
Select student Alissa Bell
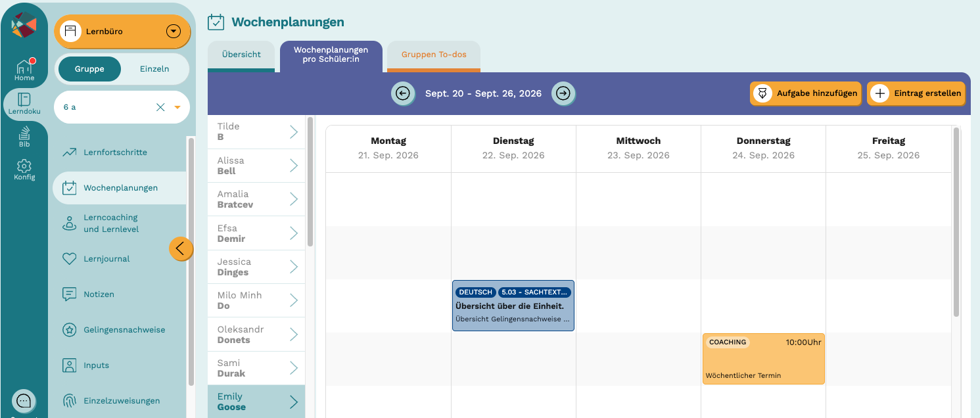click(x=256, y=166)
